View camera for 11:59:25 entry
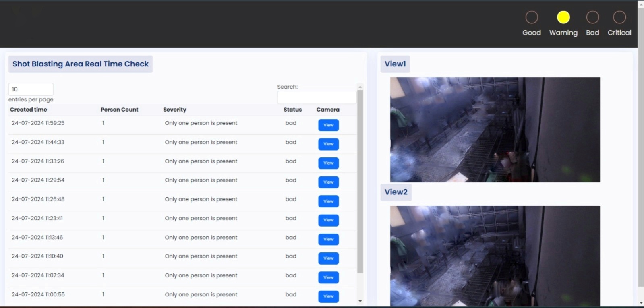The image size is (644, 308). (328, 125)
